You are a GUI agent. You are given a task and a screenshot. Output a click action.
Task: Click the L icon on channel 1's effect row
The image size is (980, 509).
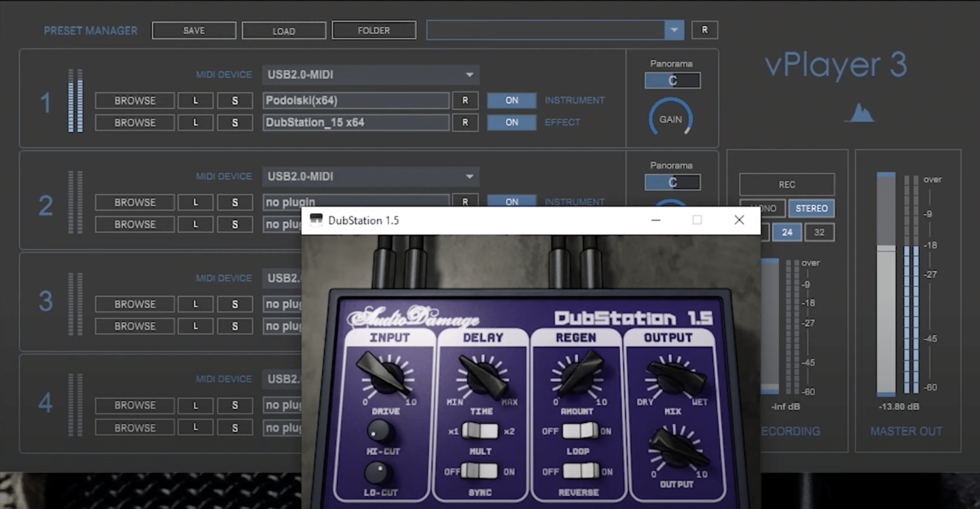pyautogui.click(x=195, y=122)
